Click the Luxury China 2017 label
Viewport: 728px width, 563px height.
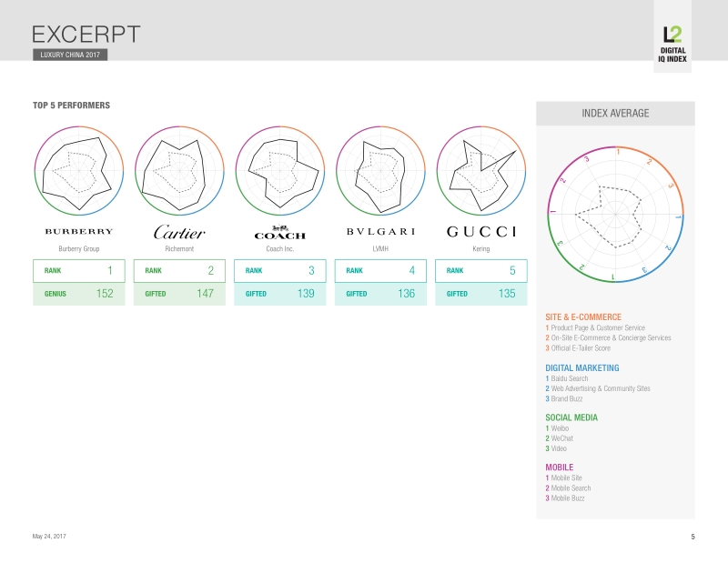click(70, 55)
